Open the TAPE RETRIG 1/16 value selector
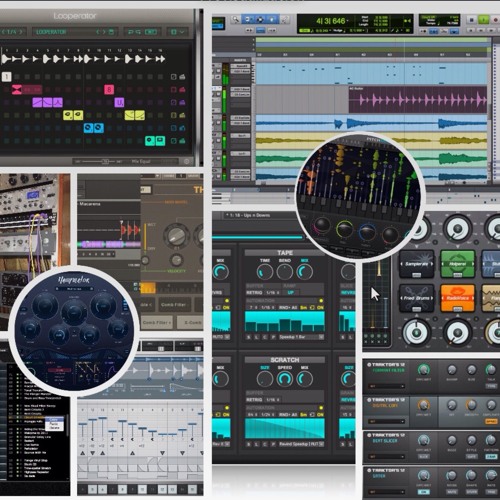The width and height of the screenshot is (500, 500). tap(273, 293)
